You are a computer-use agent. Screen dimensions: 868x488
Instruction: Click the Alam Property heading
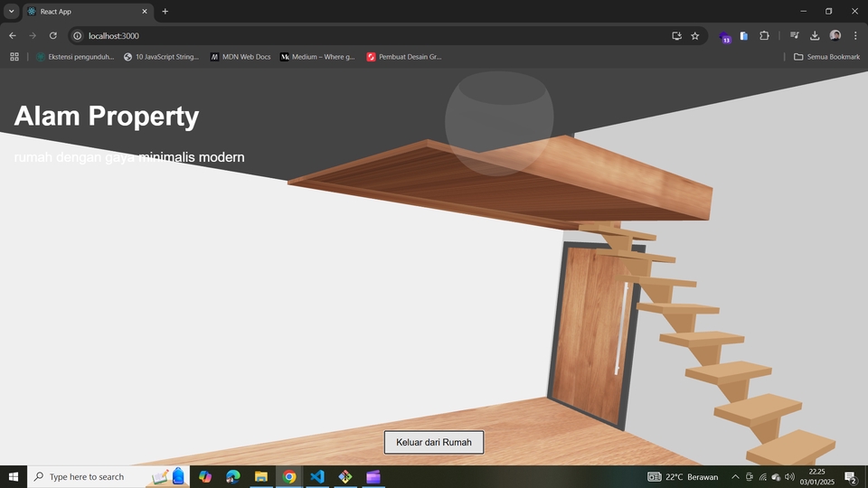click(x=107, y=117)
